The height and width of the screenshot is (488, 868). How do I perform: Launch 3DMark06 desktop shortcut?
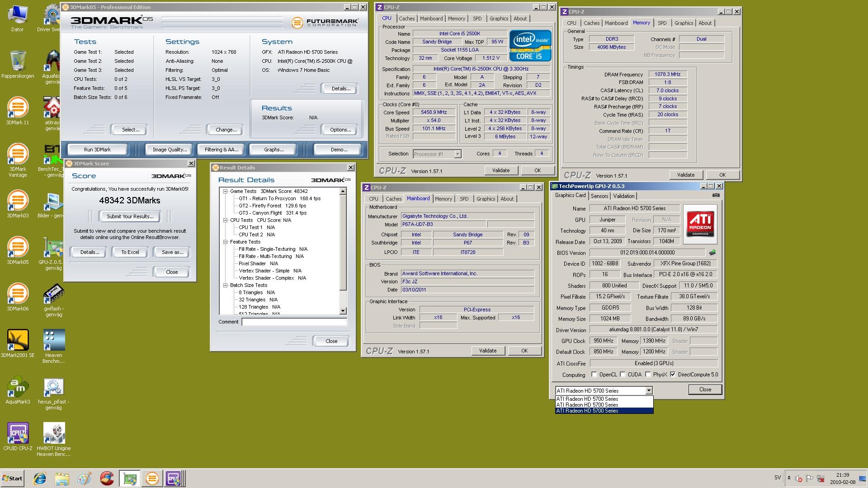(17, 297)
